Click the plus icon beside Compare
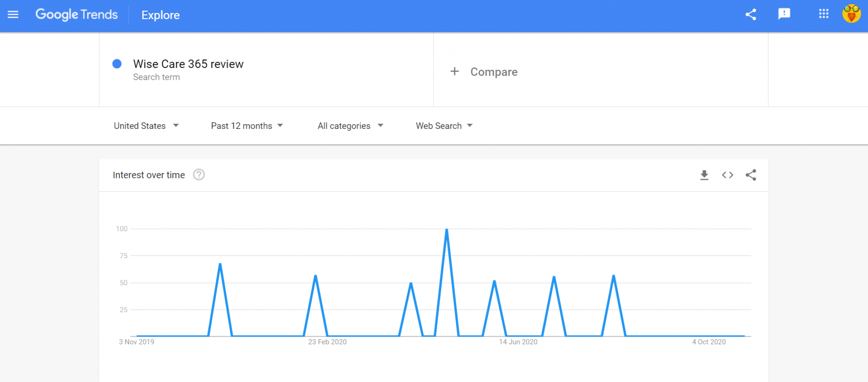Screen dimensions: 868x382 click(454, 71)
